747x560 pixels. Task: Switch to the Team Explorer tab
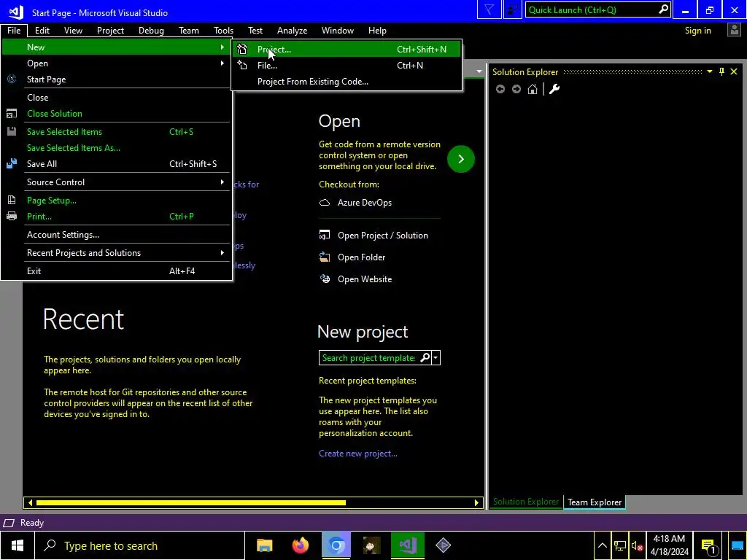(x=594, y=502)
